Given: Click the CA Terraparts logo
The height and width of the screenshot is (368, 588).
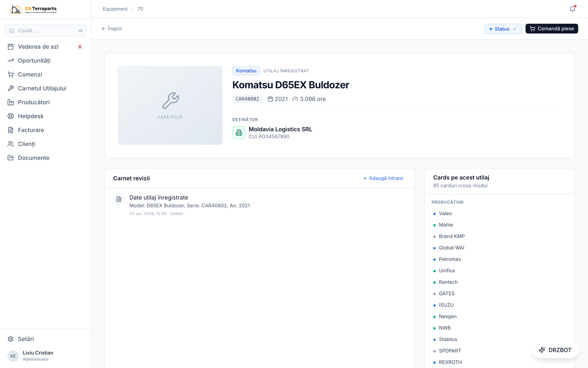Looking at the screenshot, I should click(33, 9).
